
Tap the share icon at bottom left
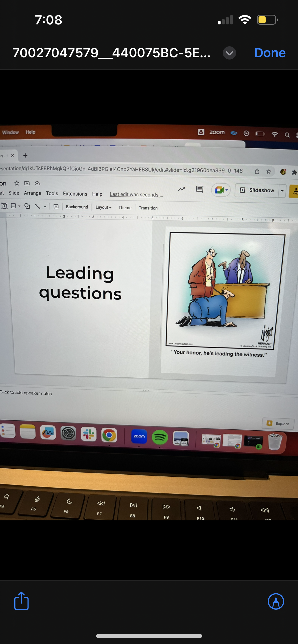(21, 601)
